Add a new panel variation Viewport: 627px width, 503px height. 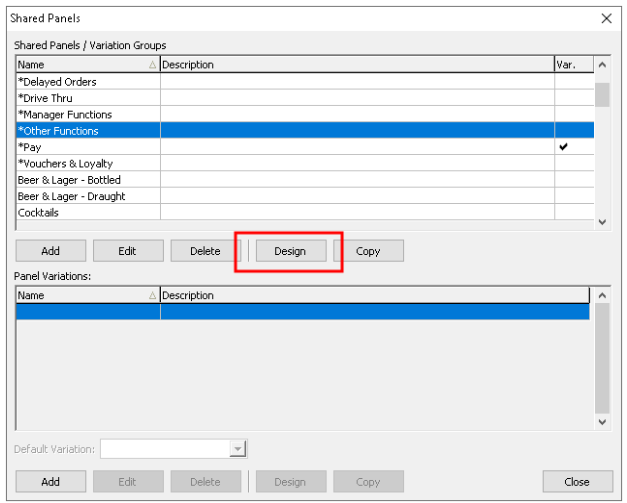tap(50, 482)
